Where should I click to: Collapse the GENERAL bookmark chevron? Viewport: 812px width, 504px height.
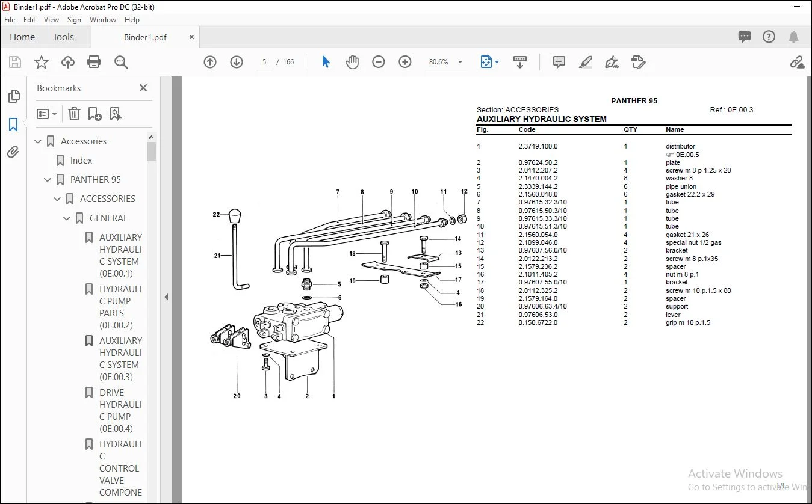pyautogui.click(x=67, y=218)
